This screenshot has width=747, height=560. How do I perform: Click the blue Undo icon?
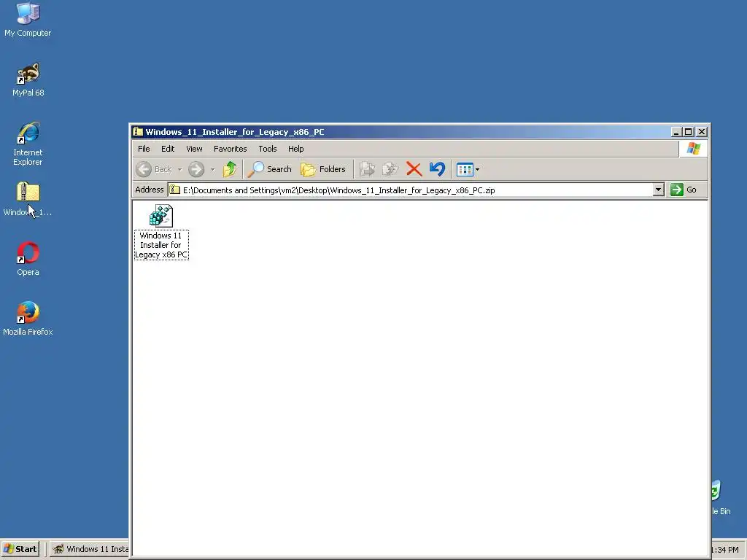click(x=437, y=169)
